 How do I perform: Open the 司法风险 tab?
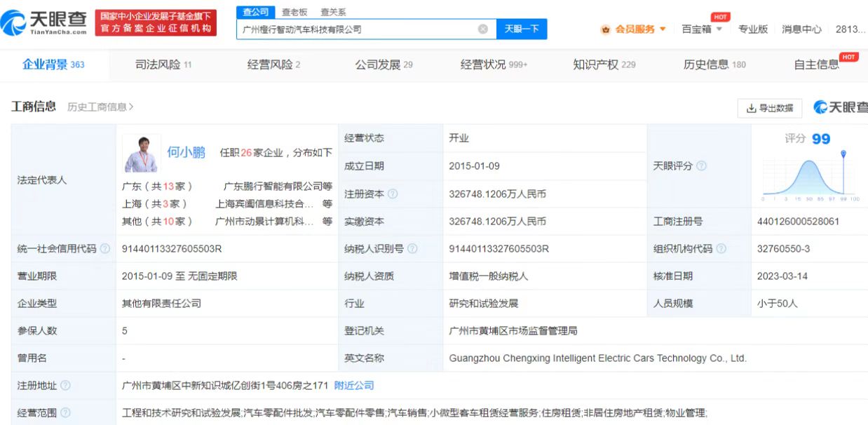pos(163,65)
